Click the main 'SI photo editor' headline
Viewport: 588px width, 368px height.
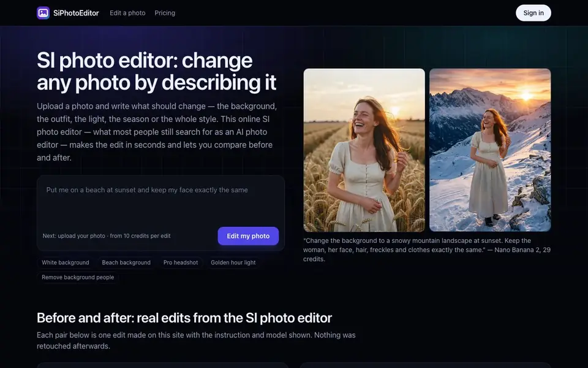point(156,71)
